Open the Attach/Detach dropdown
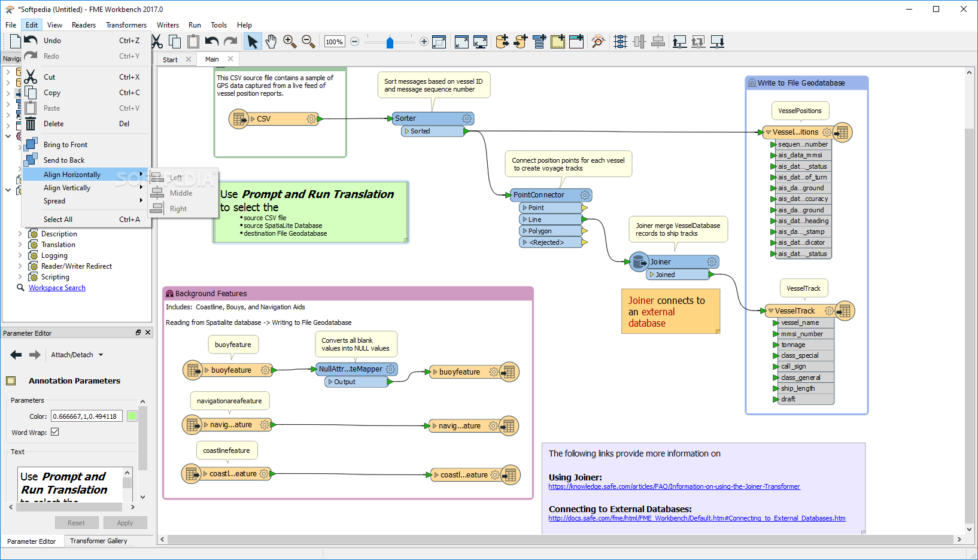Screen dimensions: 978x560 click(x=77, y=355)
